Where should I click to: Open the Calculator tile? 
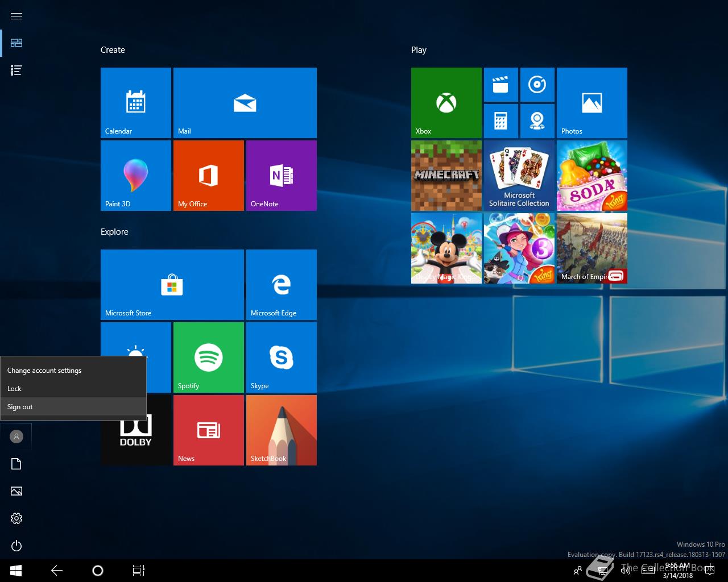coord(501,121)
